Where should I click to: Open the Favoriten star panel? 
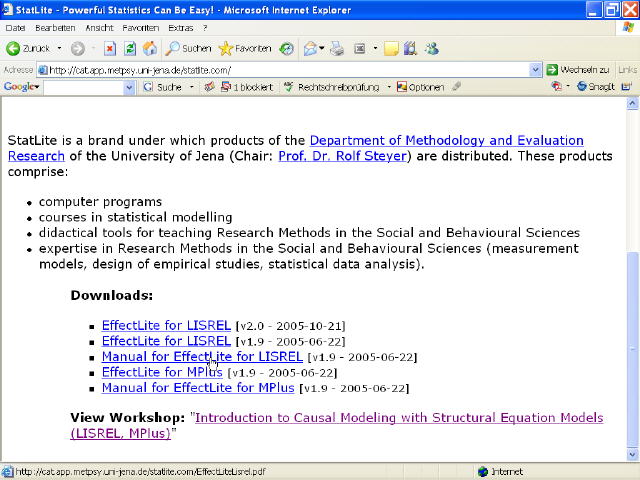coord(245,48)
